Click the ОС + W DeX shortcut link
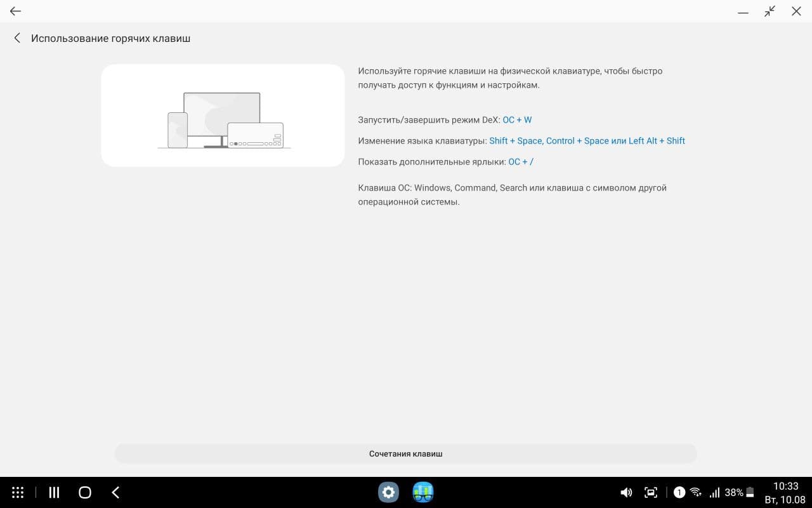Image resolution: width=812 pixels, height=508 pixels. click(517, 119)
